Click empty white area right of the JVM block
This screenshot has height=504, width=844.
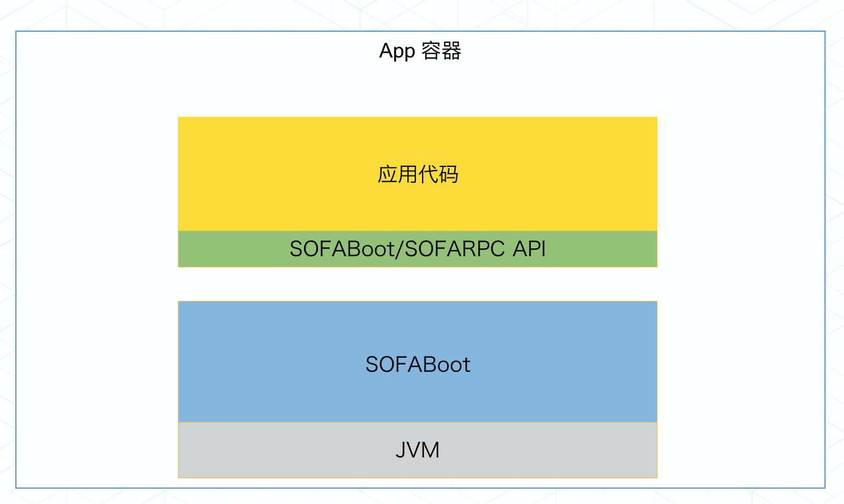[741, 450]
